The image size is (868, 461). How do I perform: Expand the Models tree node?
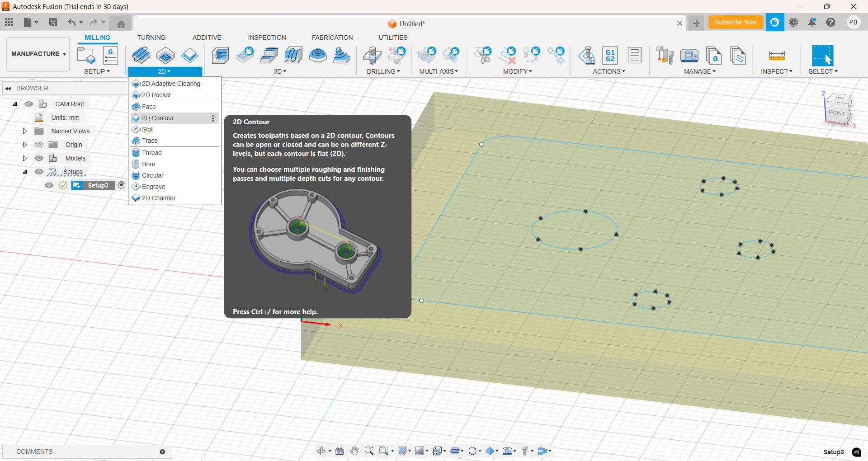(24, 158)
